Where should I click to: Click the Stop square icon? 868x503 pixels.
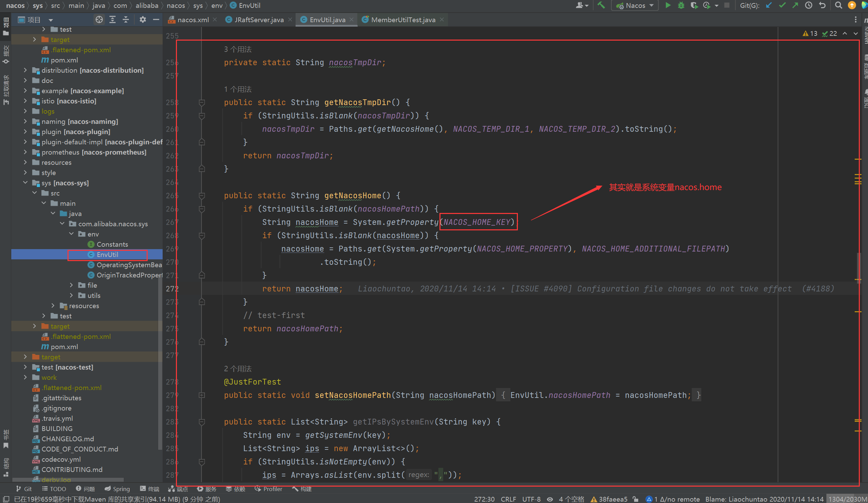727,5
